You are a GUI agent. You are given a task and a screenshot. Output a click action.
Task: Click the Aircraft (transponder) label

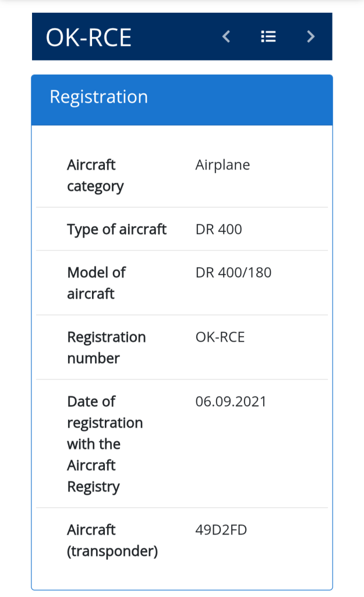112,540
